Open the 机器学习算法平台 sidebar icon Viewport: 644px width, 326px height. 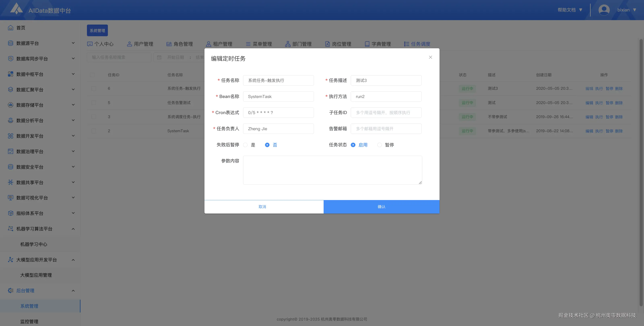pyautogui.click(x=10, y=228)
